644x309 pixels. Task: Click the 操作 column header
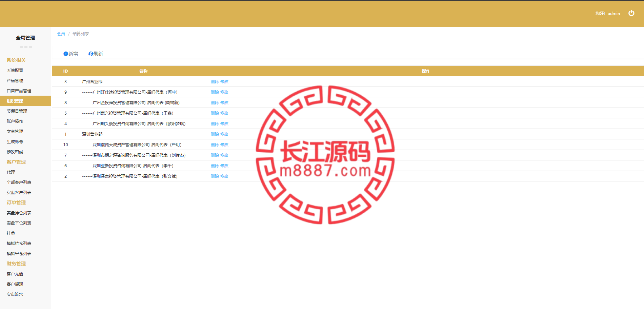426,71
